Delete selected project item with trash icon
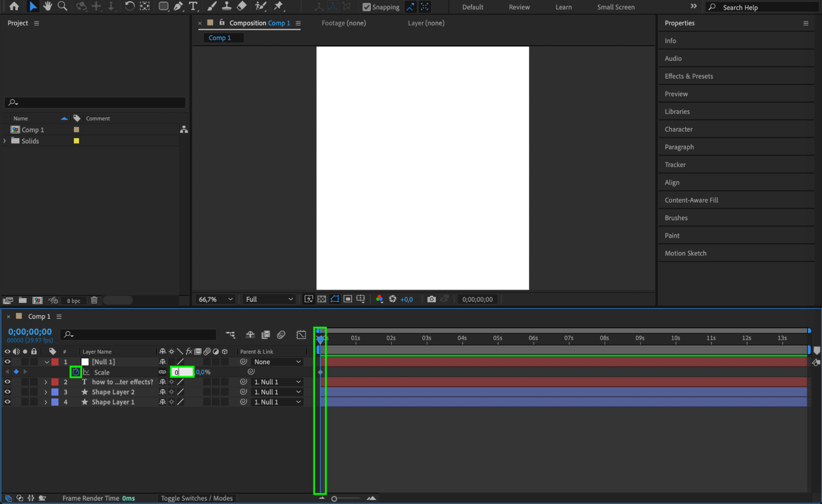The height and width of the screenshot is (504, 822). pos(94,300)
